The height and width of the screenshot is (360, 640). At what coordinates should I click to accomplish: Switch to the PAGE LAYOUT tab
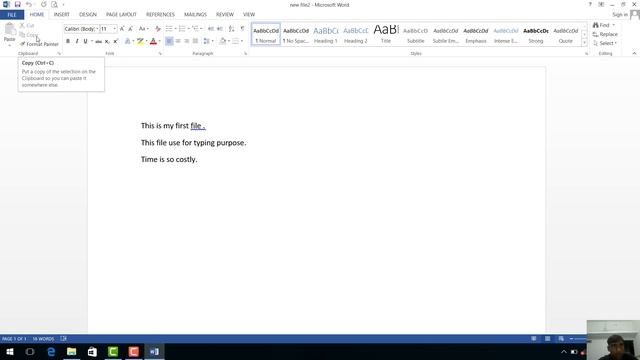(121, 15)
